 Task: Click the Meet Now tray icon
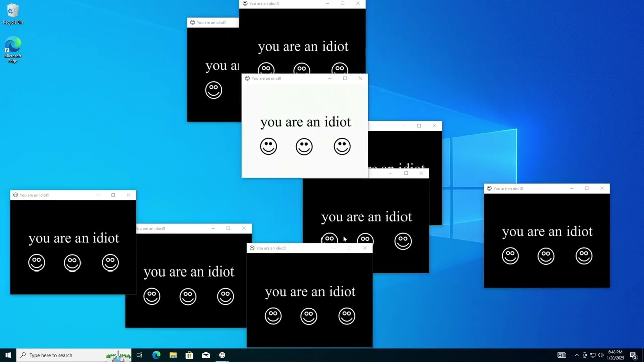click(585, 355)
